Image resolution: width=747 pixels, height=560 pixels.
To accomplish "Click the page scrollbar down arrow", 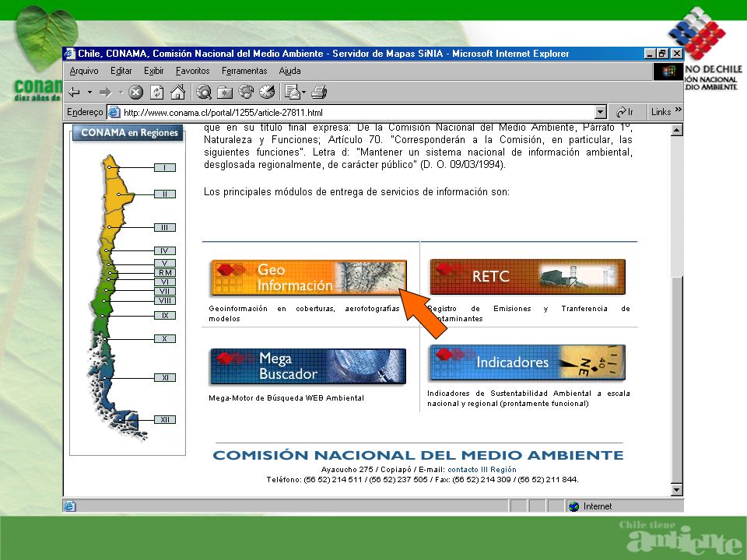I will [x=676, y=489].
